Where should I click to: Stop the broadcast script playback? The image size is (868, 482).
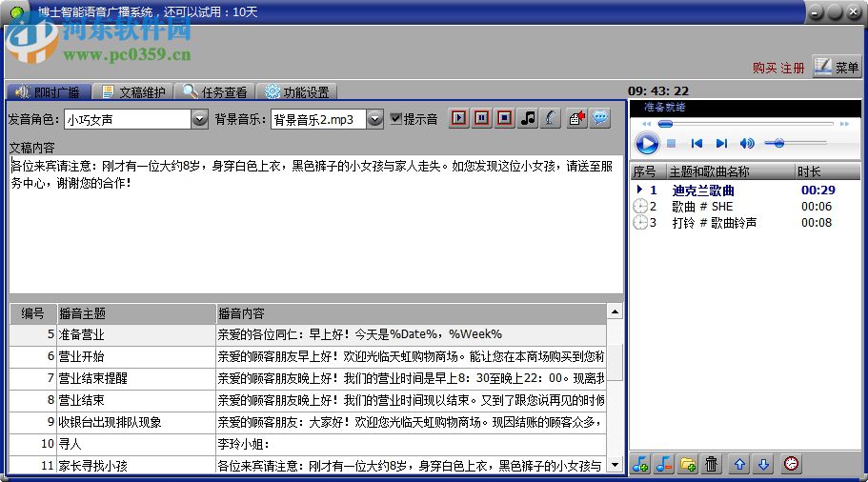coord(505,118)
